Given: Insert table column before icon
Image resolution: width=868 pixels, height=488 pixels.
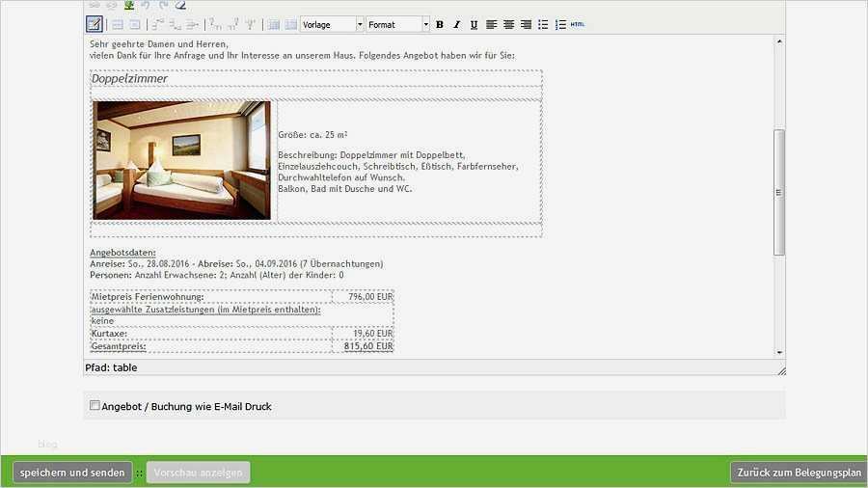Looking at the screenshot, I should (216, 25).
